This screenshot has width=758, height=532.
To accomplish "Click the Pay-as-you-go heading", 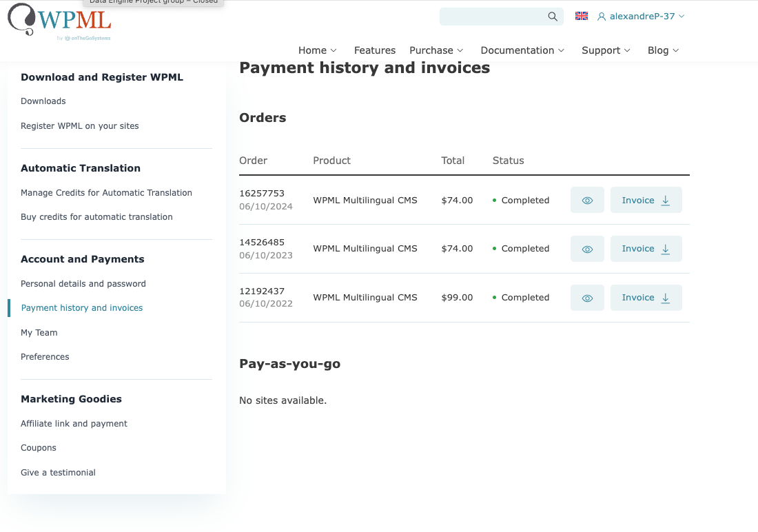I will tap(290, 364).
